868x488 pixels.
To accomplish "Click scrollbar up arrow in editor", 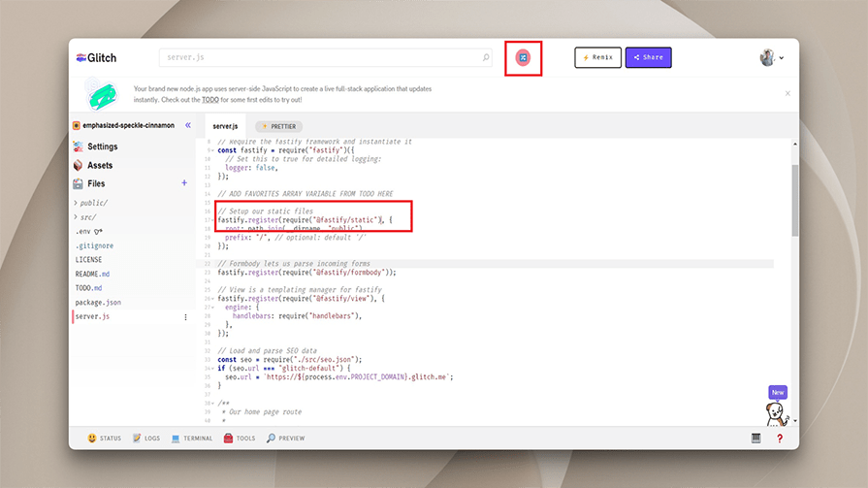I will 795,144.
